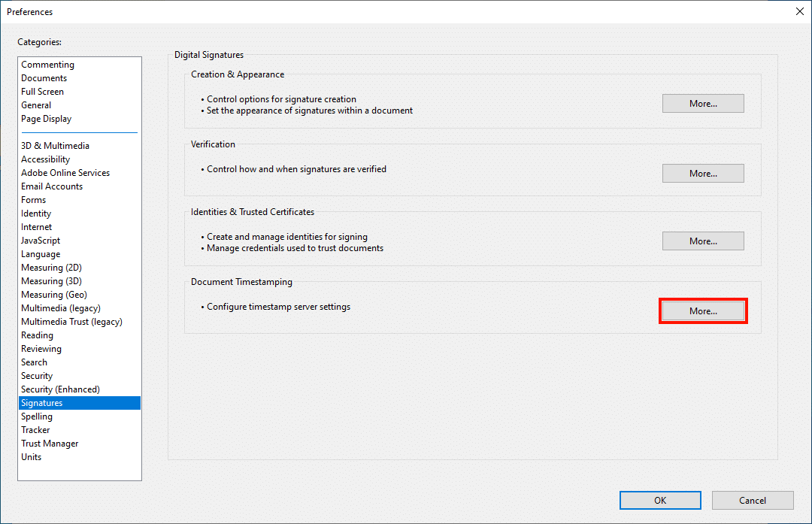Click More button in Verification section
This screenshot has width=812, height=524.
703,174
